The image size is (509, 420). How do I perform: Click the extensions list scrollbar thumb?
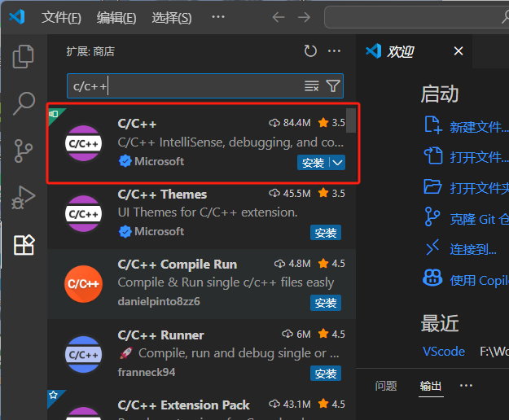pyautogui.click(x=350, y=120)
